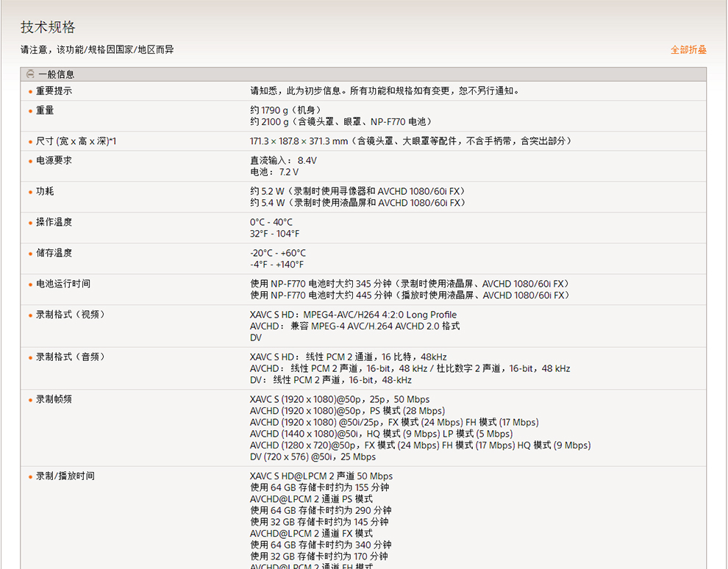
Task: Click the AVCHD PS 模式 (28 Mbps) line
Action: (x=347, y=411)
